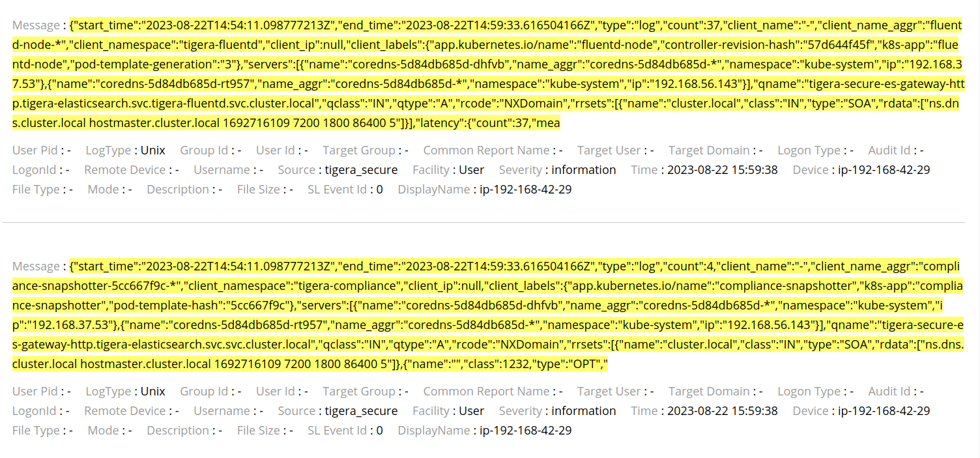Click SL Event Id label in compliance-snapshotter entry
The height and width of the screenshot is (458, 980).
point(338,431)
